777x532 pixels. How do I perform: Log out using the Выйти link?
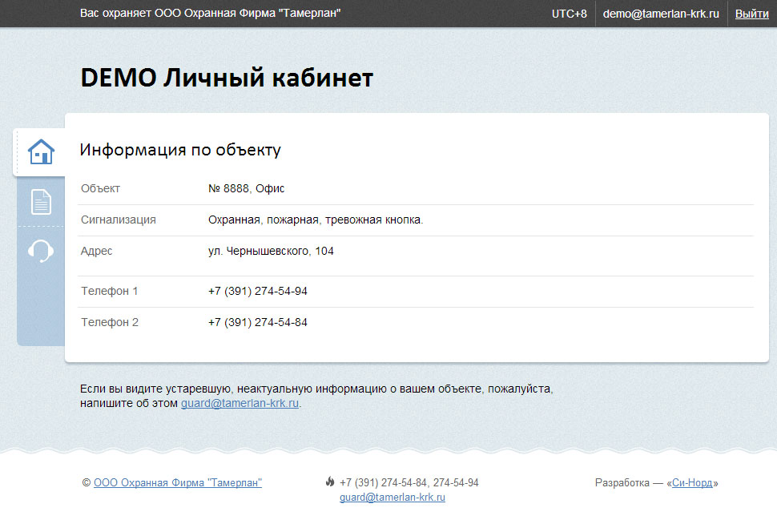(751, 14)
